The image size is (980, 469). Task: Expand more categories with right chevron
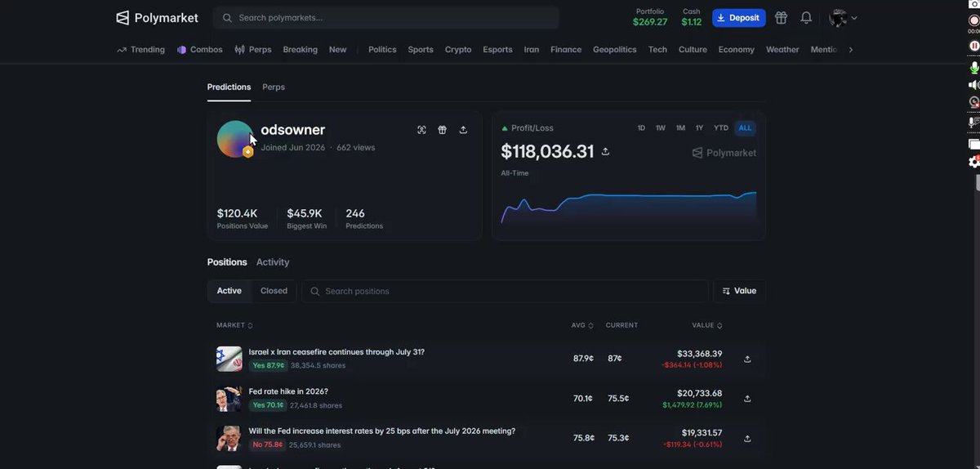851,50
